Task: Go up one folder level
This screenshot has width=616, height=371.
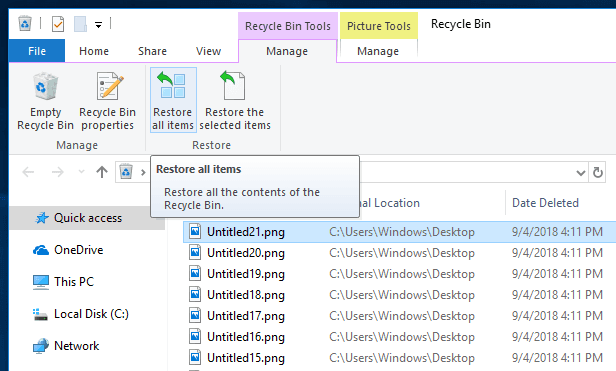Action: (102, 172)
